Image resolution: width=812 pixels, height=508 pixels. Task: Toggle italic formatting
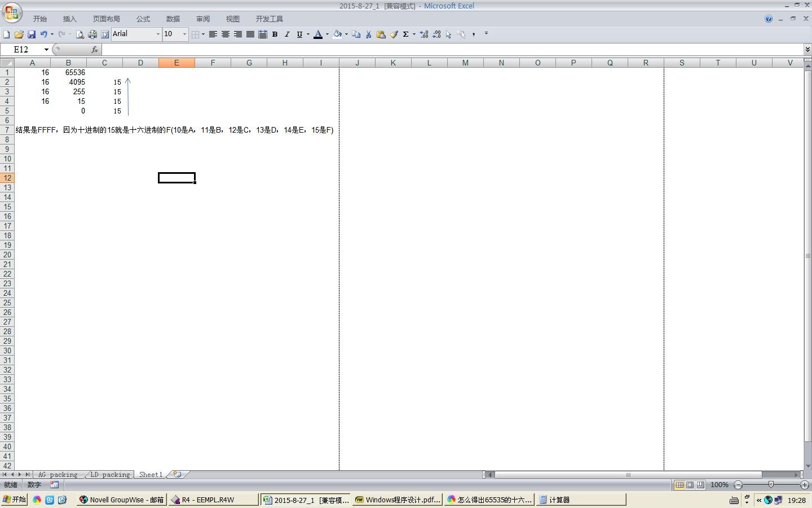tap(287, 34)
